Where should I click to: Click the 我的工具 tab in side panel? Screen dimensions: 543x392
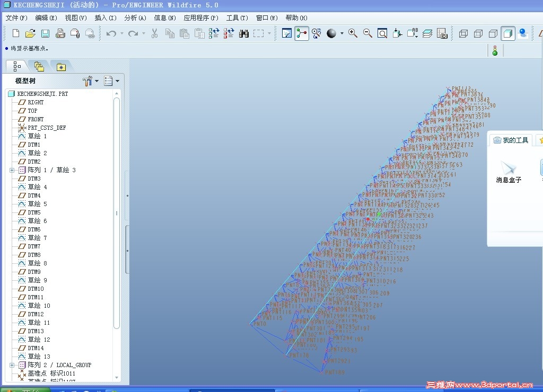click(511, 140)
